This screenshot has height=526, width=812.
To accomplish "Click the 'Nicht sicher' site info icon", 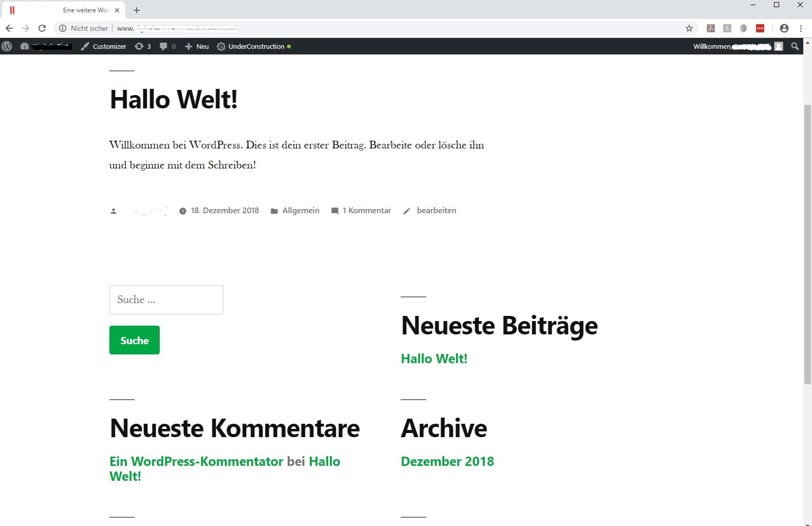I will coord(63,28).
